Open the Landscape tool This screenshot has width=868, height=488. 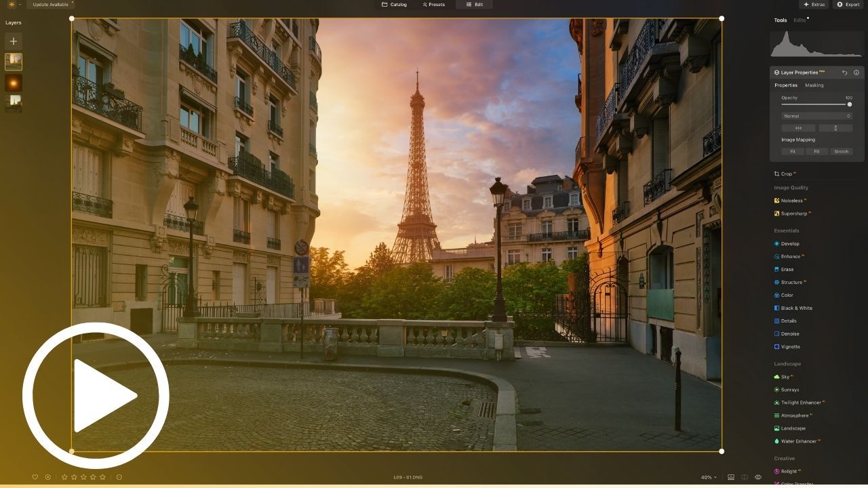coord(790,428)
